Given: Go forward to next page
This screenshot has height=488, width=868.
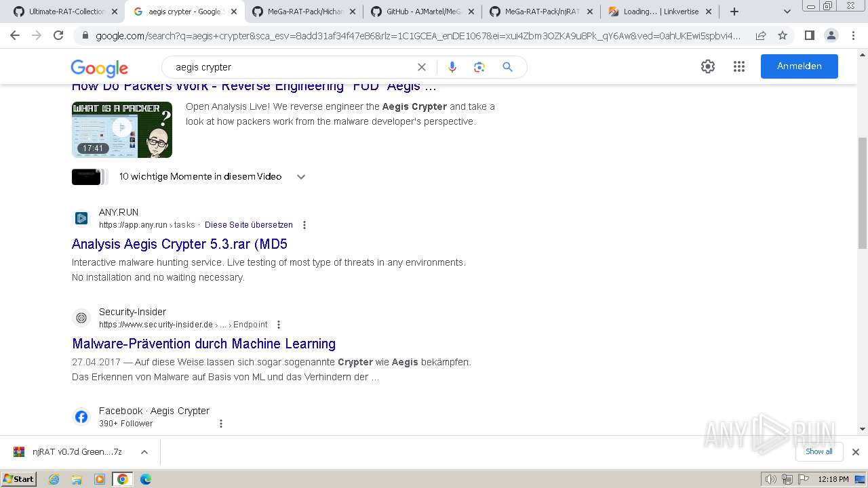Looking at the screenshot, I should 37,35.
